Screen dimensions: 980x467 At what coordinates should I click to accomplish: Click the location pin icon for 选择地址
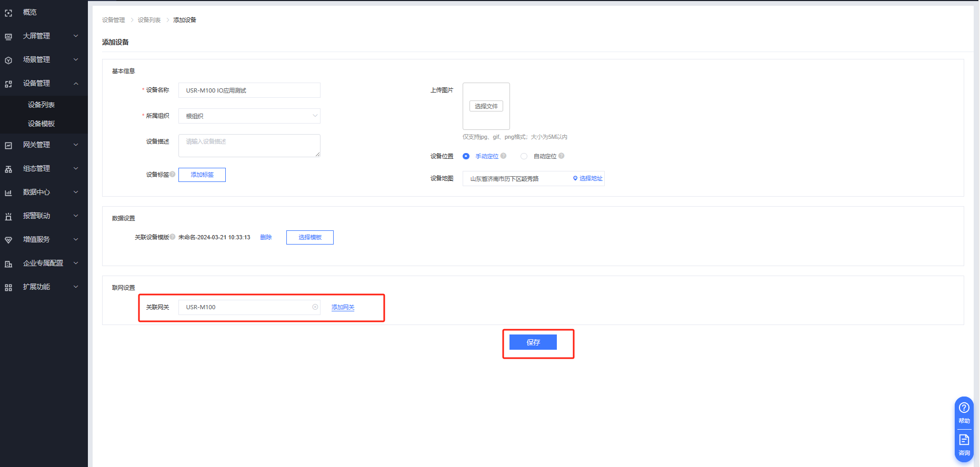coord(575,178)
